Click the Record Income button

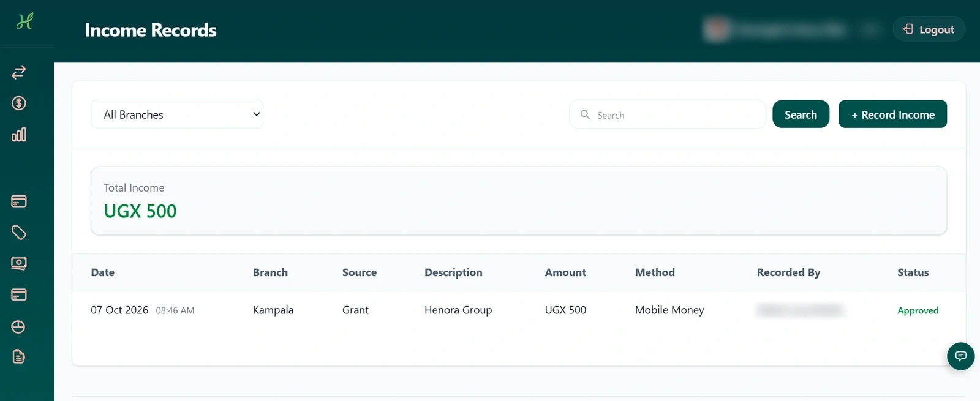coord(892,114)
